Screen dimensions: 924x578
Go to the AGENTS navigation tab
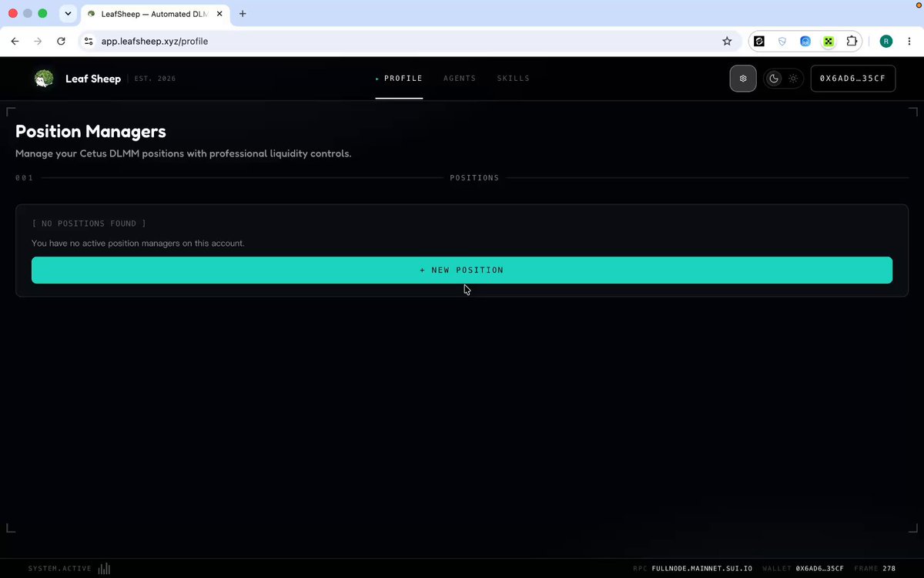(460, 79)
